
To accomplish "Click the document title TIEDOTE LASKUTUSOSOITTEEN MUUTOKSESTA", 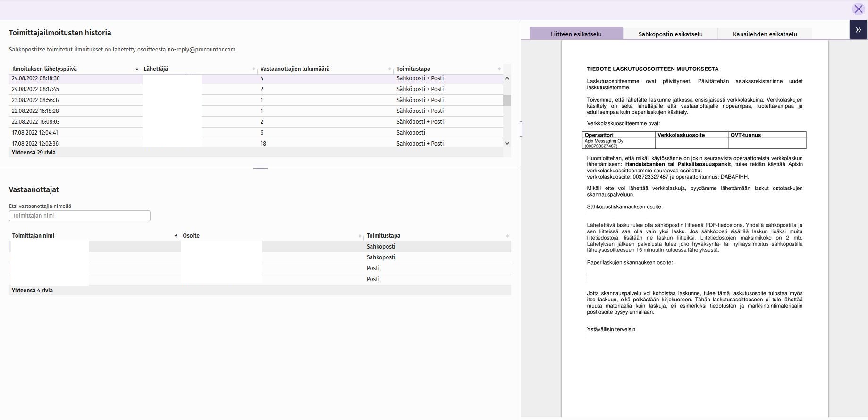I will coord(653,69).
